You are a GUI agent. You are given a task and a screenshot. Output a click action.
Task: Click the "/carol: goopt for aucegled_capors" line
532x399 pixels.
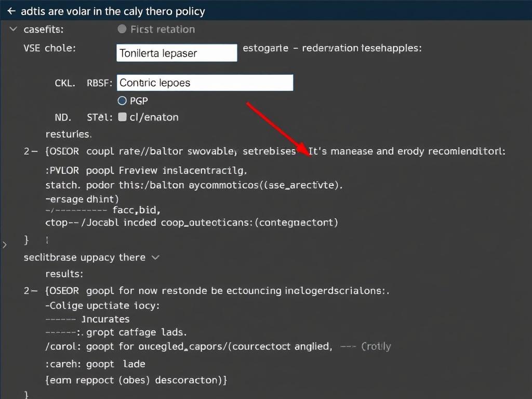point(189,347)
